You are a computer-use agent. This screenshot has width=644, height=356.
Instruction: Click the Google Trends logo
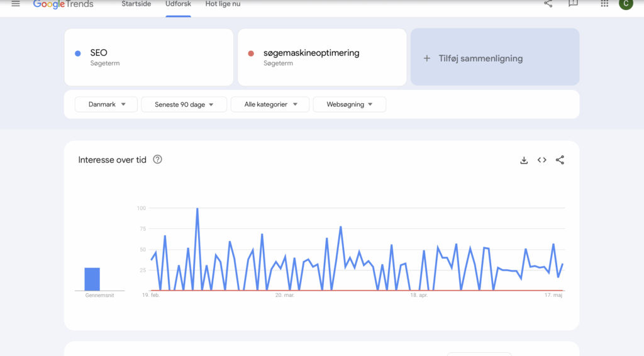63,4
